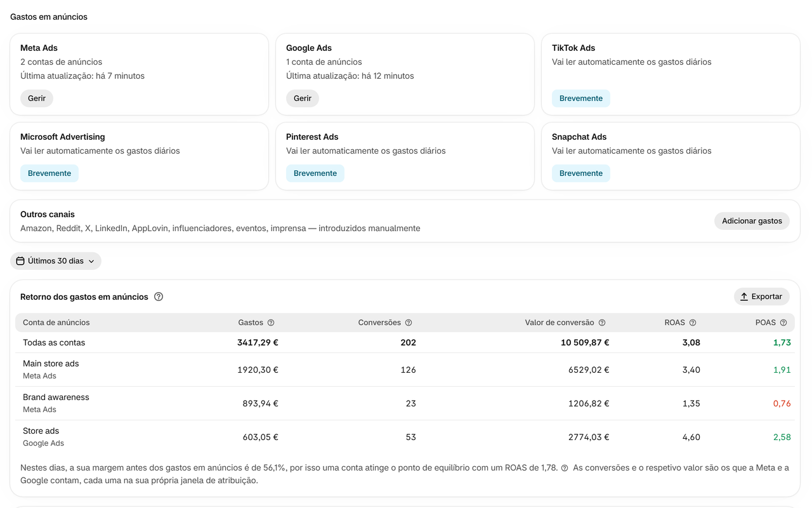Click the help icon next to POAS column
812x508 pixels.
click(783, 323)
